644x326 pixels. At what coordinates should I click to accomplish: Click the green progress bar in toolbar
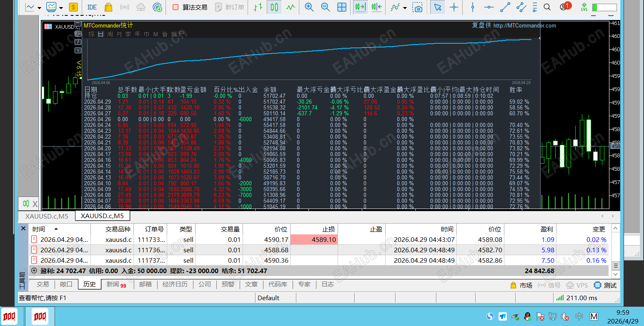(x=604, y=7)
